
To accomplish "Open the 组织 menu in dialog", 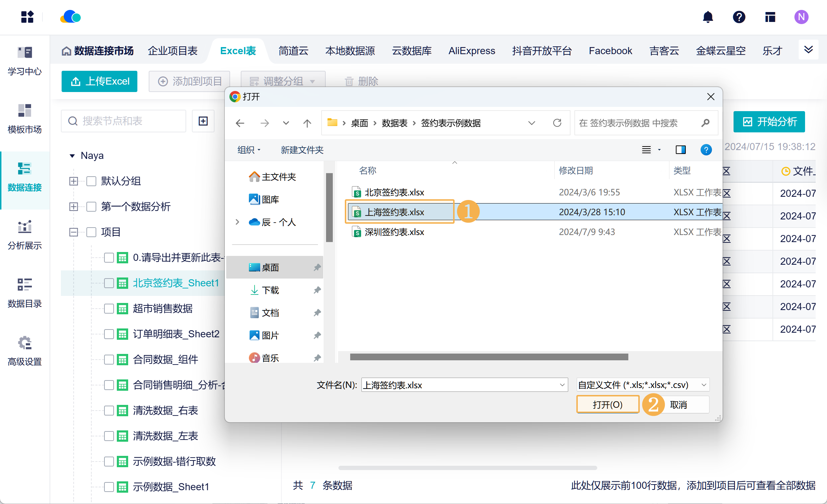I will 249,150.
